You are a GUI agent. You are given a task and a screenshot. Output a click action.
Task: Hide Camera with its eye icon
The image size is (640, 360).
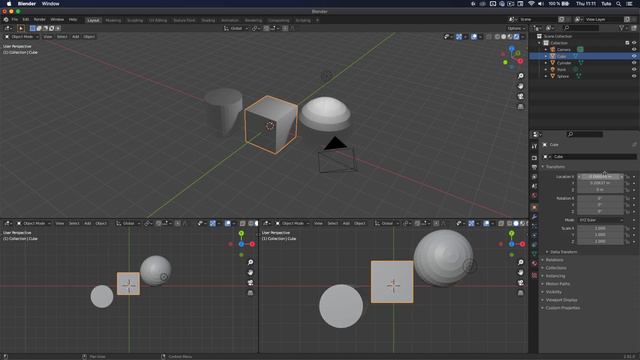634,49
